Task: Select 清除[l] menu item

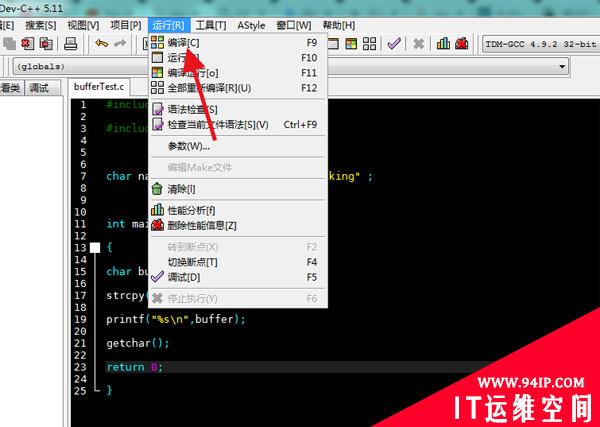Action: coord(238,189)
